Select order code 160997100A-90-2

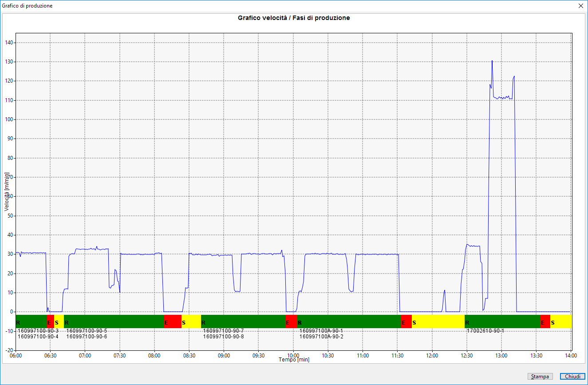point(321,337)
